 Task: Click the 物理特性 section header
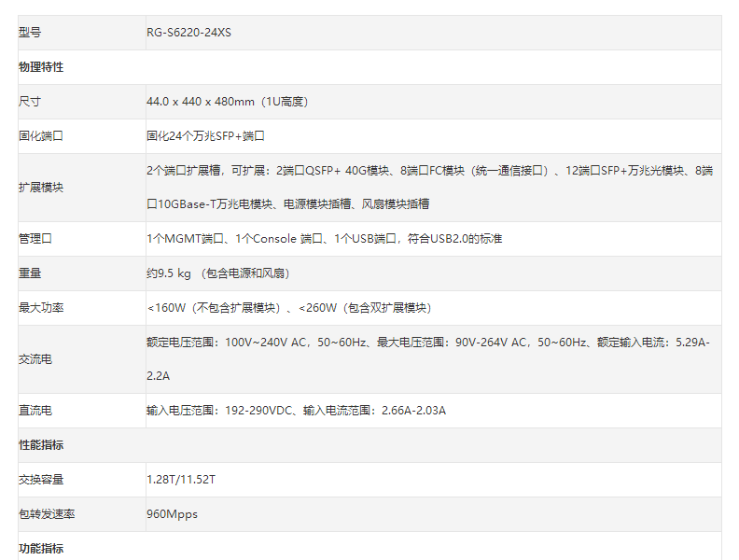point(41,67)
